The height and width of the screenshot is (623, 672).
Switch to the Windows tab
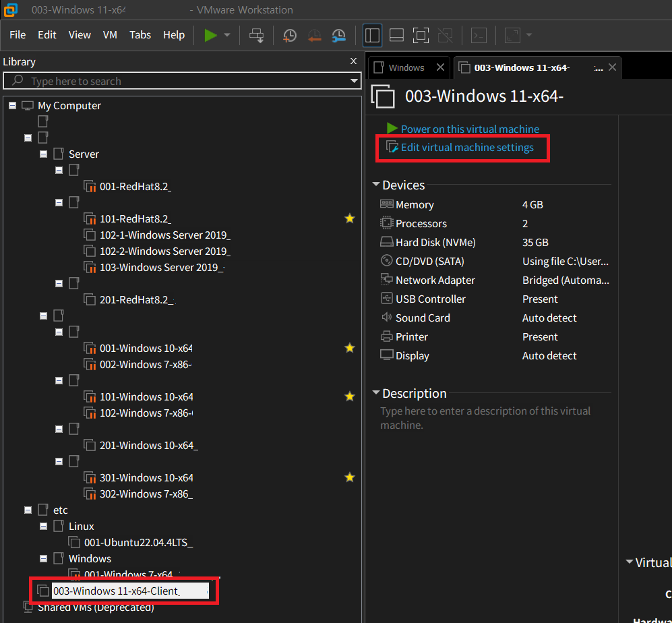(x=406, y=67)
